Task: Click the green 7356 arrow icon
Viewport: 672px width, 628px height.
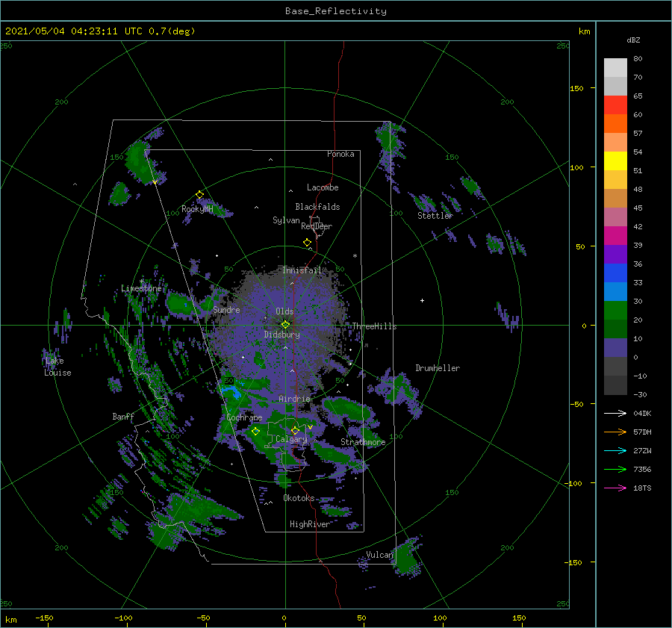Action: [x=615, y=470]
